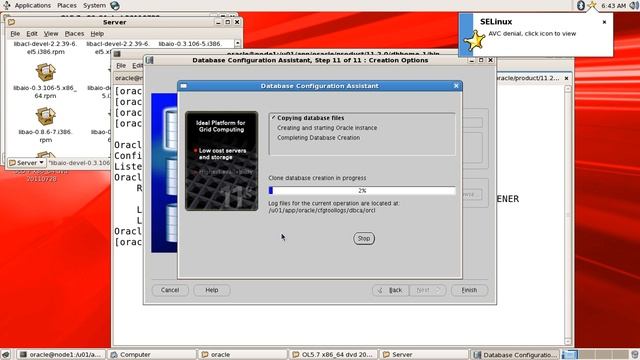This screenshot has height=360, width=640.
Task: Switch to the oracle@node1 terminal taskbar item
Action: (x=60, y=355)
